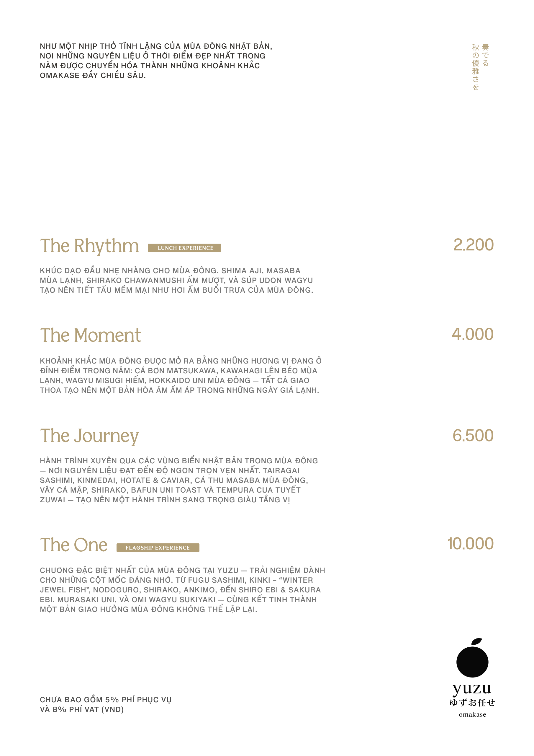Click The Journey description mentioning Kinmedai

click(179, 480)
